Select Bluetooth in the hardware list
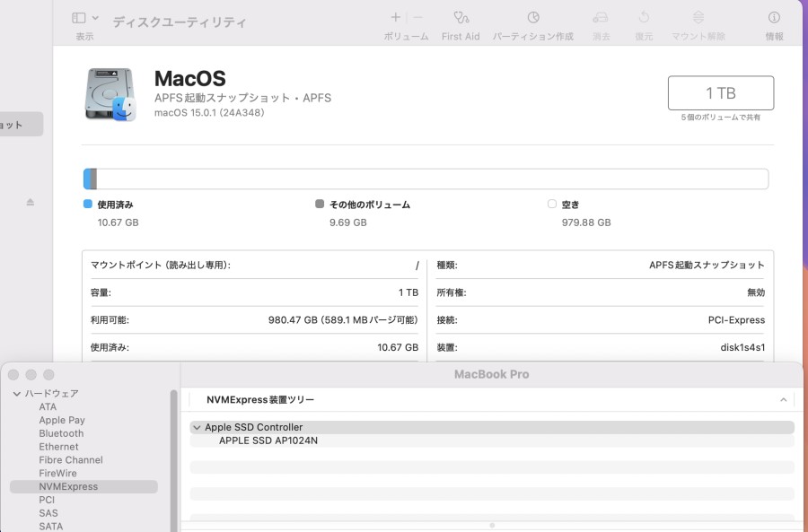808x532 pixels. 61,433
